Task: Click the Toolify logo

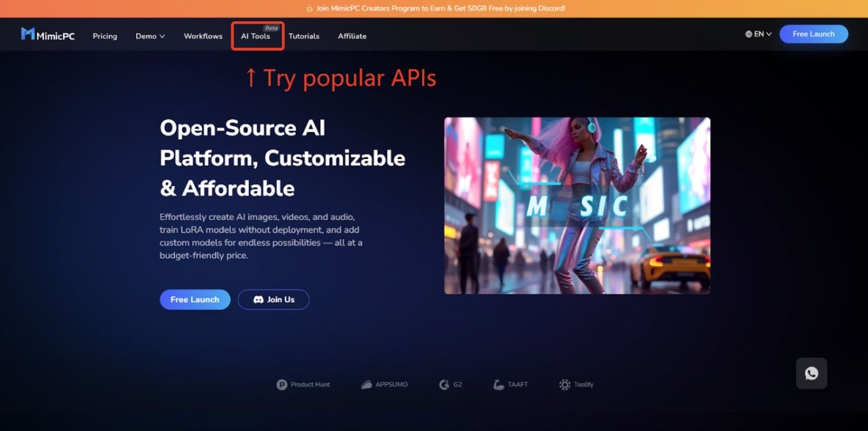Action: 576,385
